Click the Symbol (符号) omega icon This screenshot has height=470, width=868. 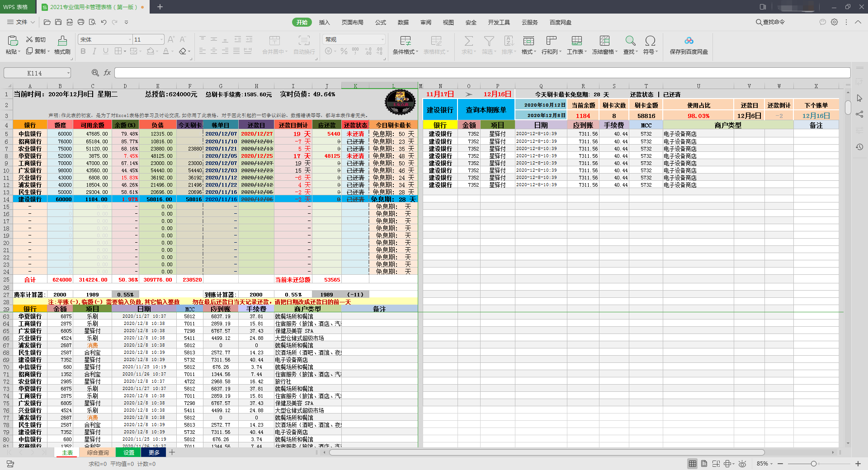(650, 41)
